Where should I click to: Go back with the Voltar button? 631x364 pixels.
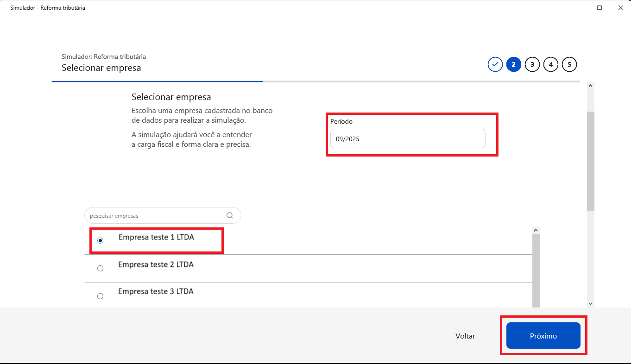465,336
